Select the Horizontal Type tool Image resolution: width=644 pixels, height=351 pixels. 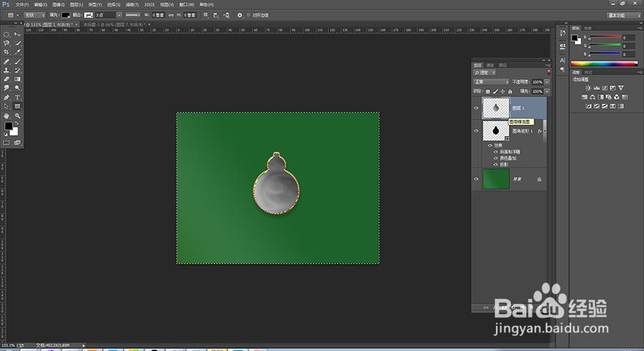tap(18, 97)
